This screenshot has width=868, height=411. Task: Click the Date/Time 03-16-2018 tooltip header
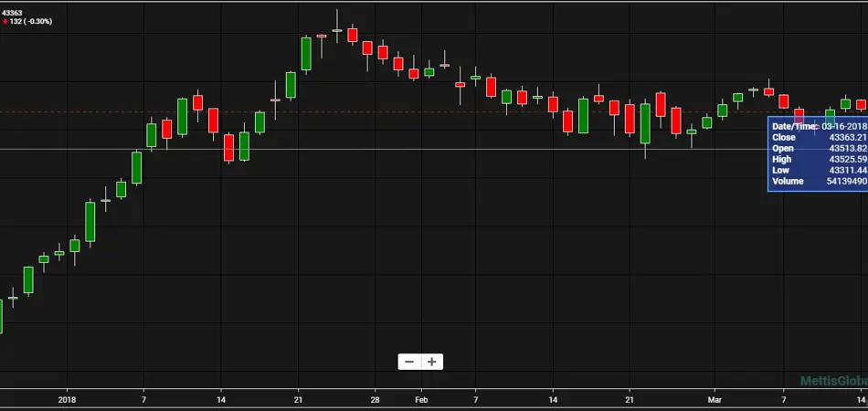coord(819,126)
